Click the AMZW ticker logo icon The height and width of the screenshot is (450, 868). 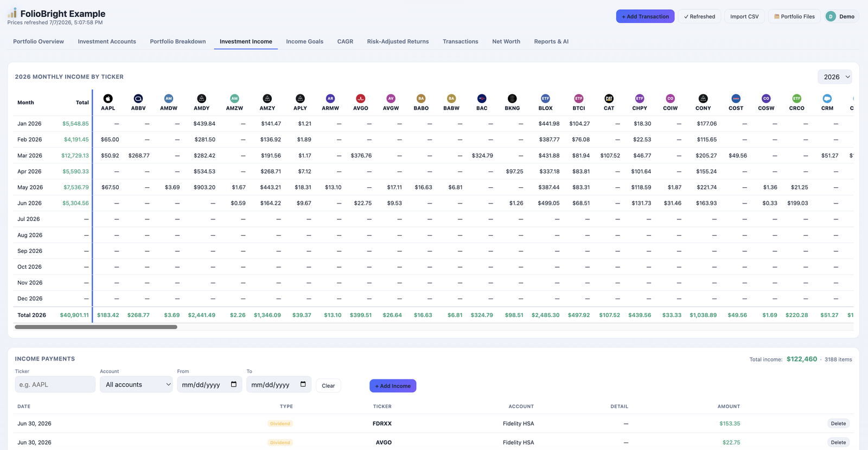pos(234,98)
